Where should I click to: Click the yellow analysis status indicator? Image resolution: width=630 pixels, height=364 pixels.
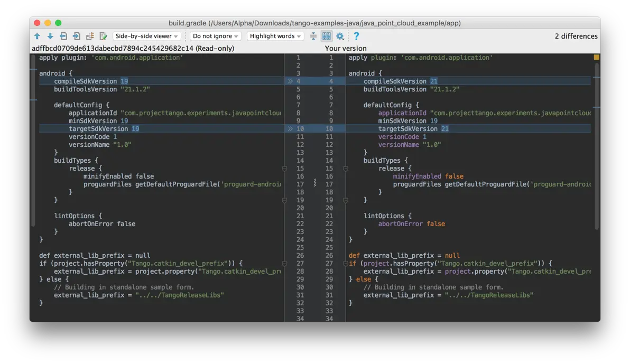coord(597,58)
